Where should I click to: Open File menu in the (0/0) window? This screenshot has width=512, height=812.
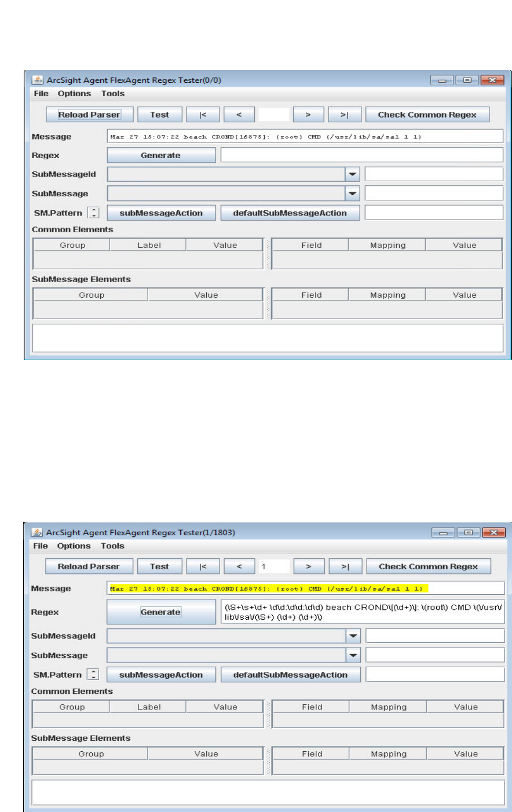tap(41, 93)
